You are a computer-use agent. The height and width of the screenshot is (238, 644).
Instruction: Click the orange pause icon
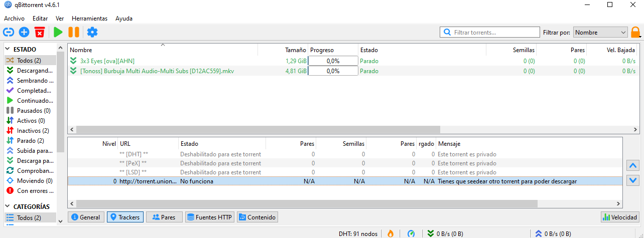(74, 32)
